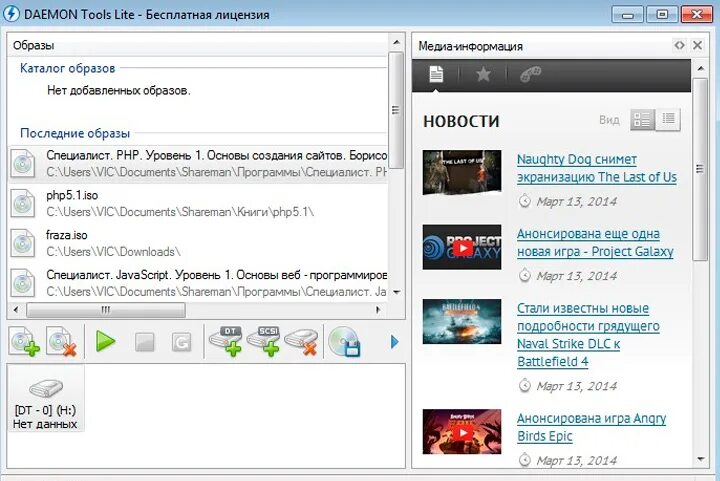
Task: Click disc icon beside php5.1.iso
Action: (23, 204)
